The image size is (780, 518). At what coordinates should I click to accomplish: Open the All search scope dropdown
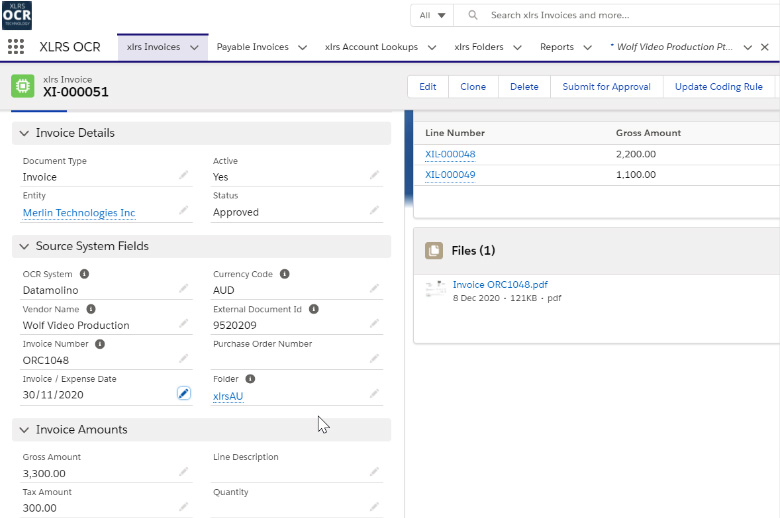click(432, 15)
